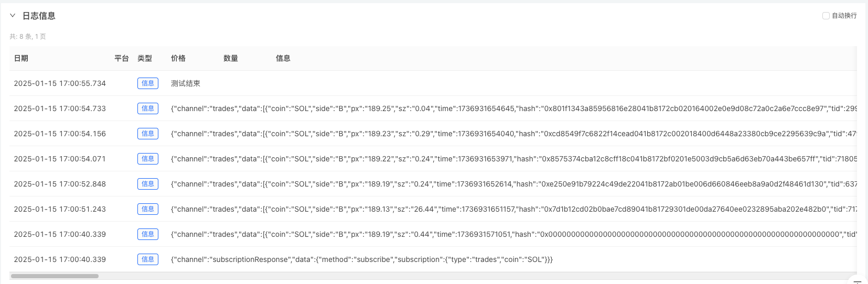Viewport: 868px width, 284px height.
Task: Select the subscriptionResponse log message text
Action: (362, 259)
